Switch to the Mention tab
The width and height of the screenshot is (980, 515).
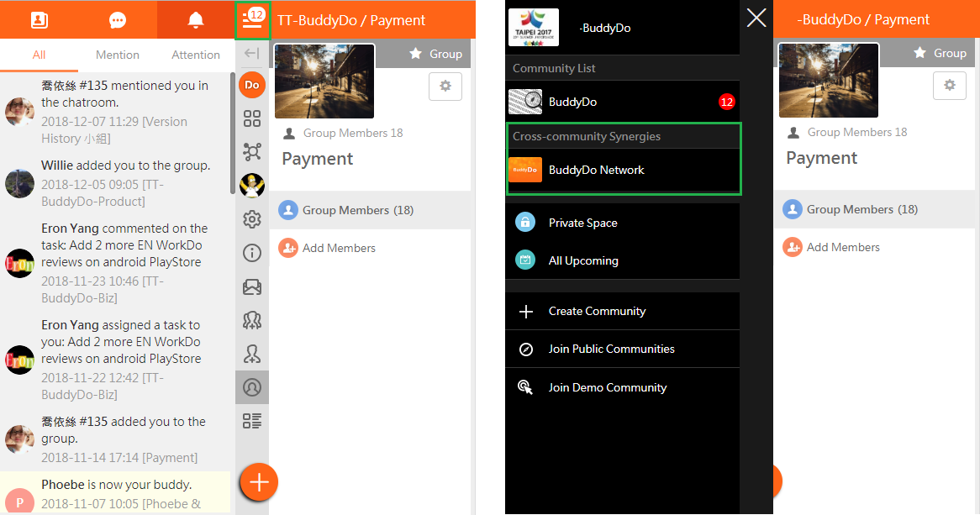118,55
